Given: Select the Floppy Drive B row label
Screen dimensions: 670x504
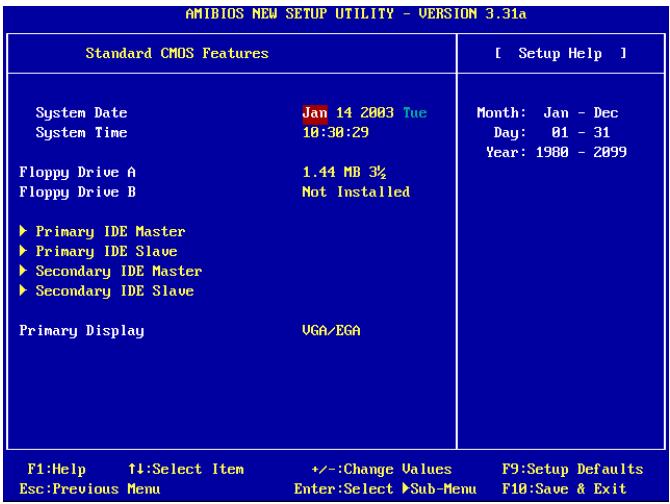Looking at the screenshot, I should (x=77, y=192).
